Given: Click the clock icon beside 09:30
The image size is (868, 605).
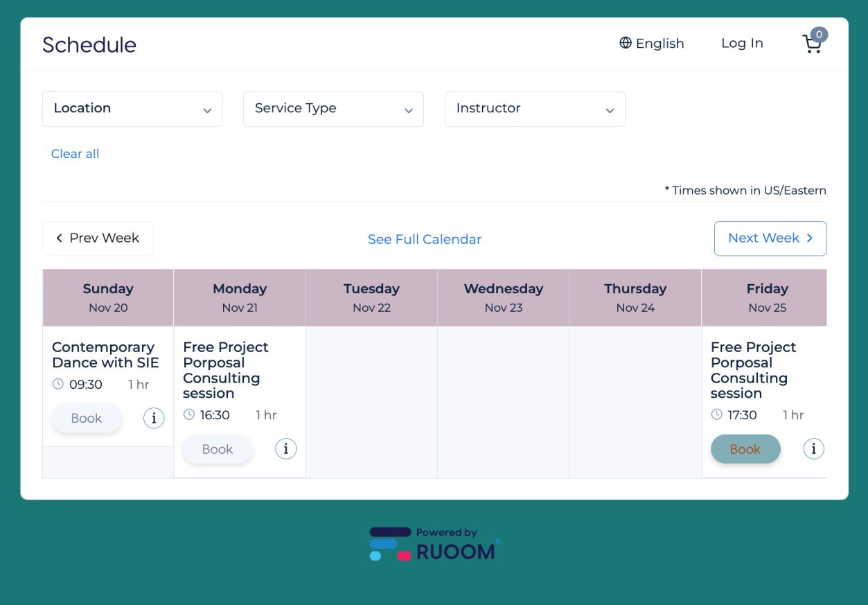Looking at the screenshot, I should click(58, 384).
